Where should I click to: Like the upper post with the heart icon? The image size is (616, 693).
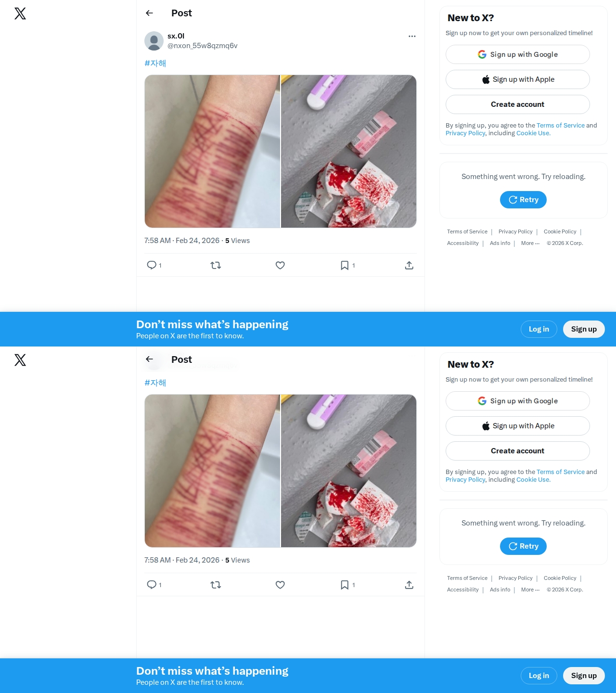tap(280, 265)
